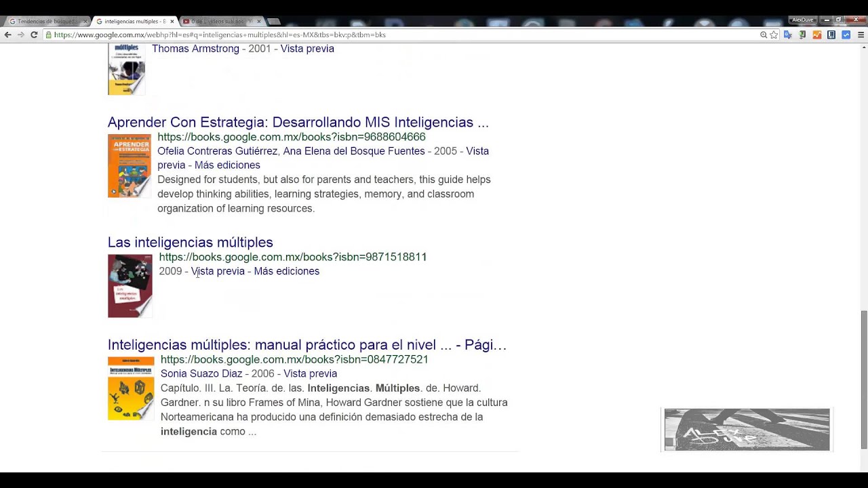Image resolution: width=868 pixels, height=488 pixels.
Task: Click the browser forward arrow
Action: click(x=20, y=35)
